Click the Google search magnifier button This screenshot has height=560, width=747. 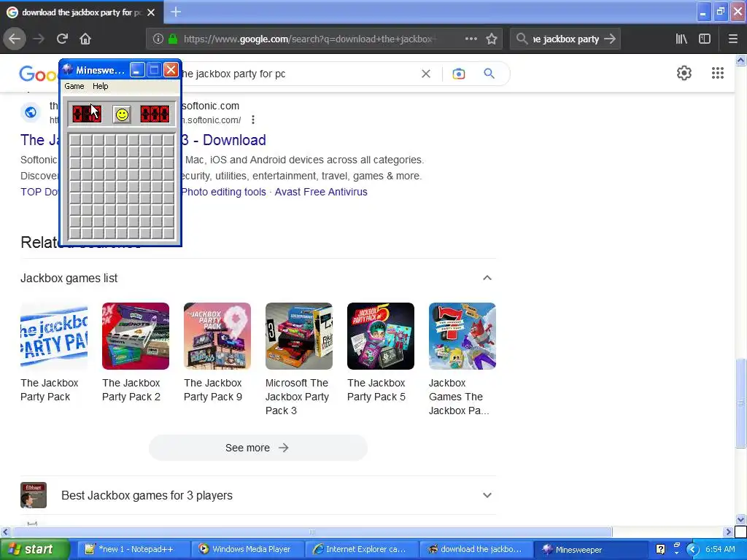click(489, 74)
